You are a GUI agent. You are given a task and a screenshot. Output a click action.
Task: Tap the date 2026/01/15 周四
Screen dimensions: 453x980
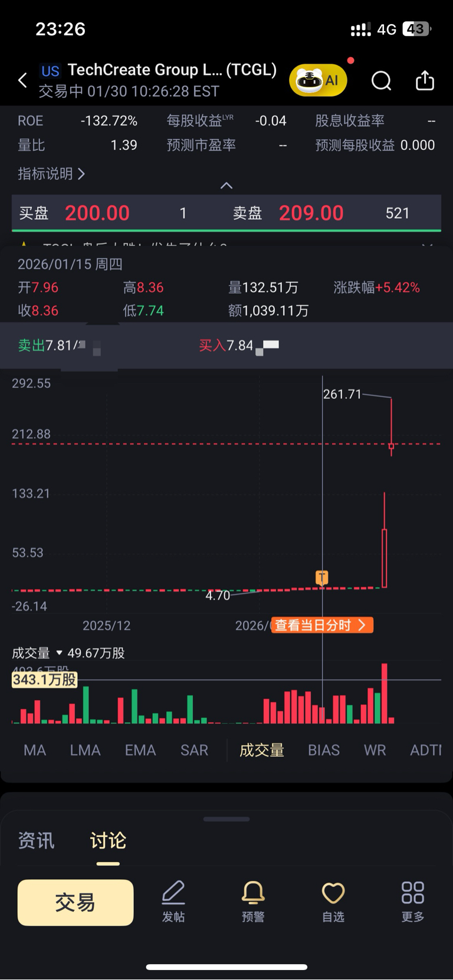point(70,264)
